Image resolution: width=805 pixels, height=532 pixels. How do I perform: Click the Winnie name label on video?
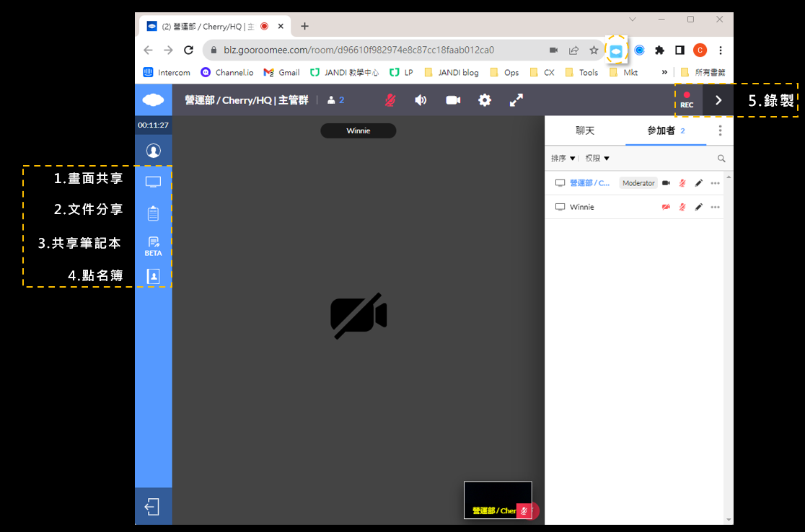[x=358, y=130]
